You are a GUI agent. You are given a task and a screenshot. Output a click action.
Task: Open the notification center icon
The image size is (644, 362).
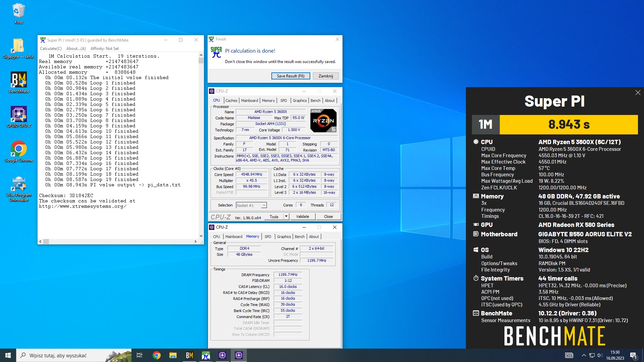pos(633,355)
